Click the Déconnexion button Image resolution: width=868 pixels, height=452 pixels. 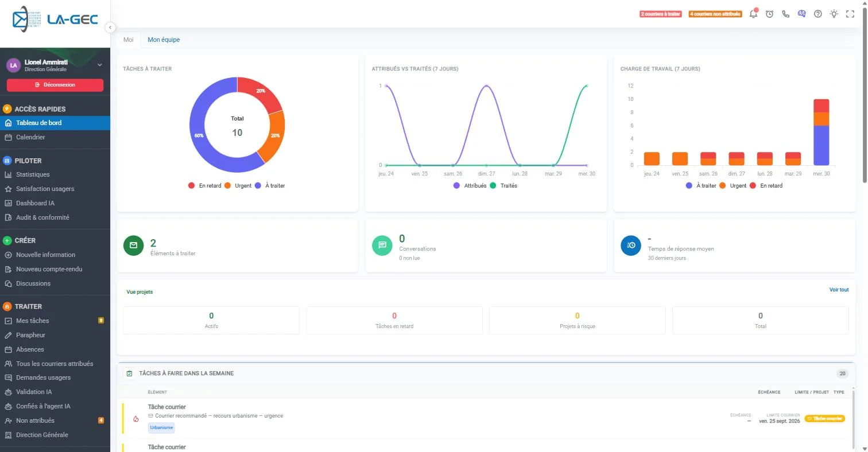55,85
